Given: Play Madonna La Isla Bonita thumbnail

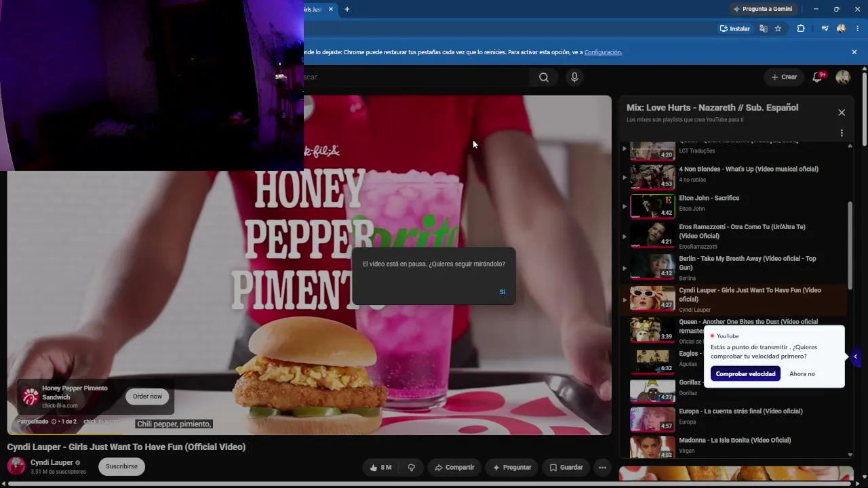Looking at the screenshot, I should (x=652, y=448).
